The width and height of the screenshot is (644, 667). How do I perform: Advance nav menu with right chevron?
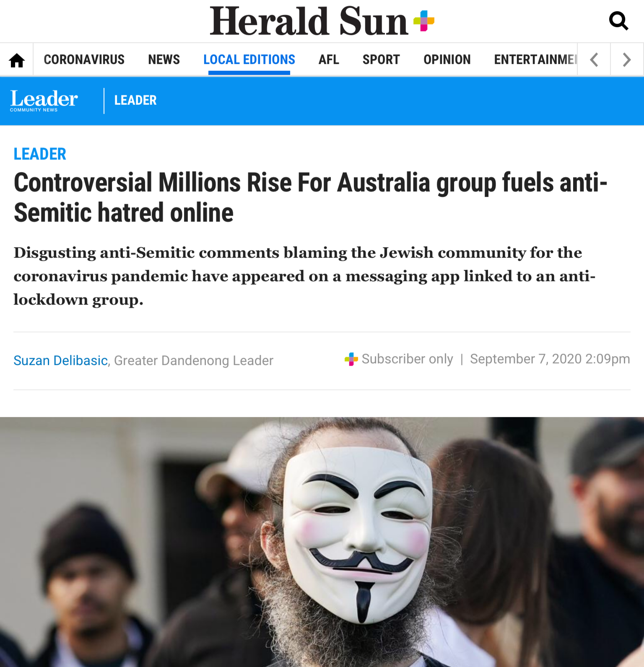(x=627, y=60)
